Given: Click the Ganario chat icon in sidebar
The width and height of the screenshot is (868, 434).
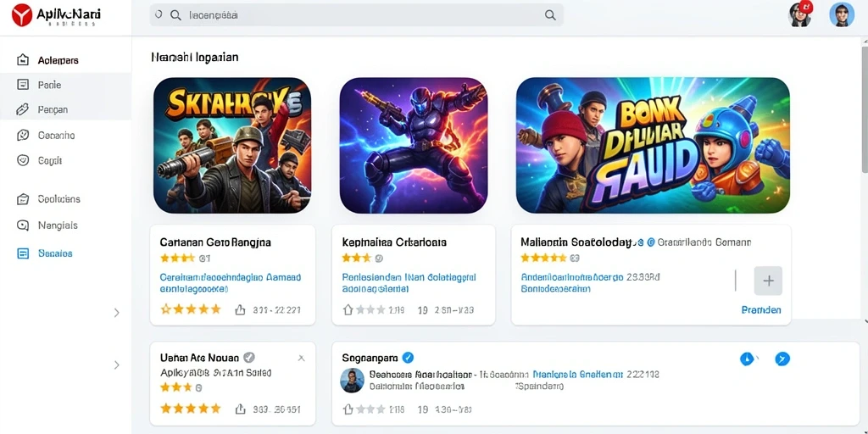Looking at the screenshot, I should pos(23,135).
